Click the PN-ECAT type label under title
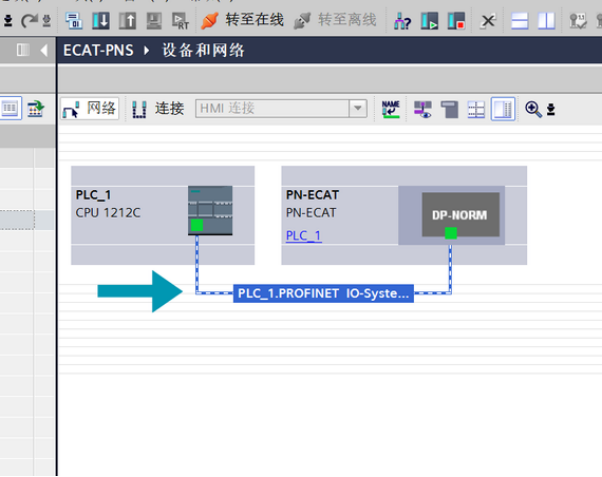602x477 pixels. pos(311,212)
